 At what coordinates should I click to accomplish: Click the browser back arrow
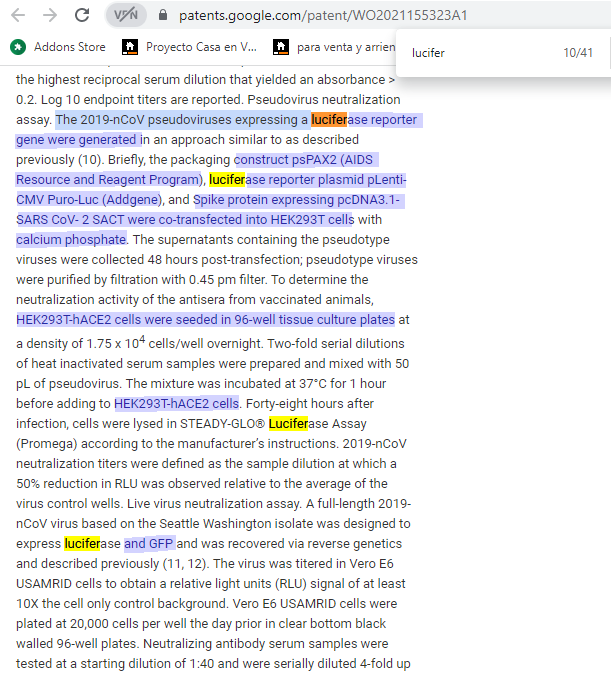[x=19, y=15]
